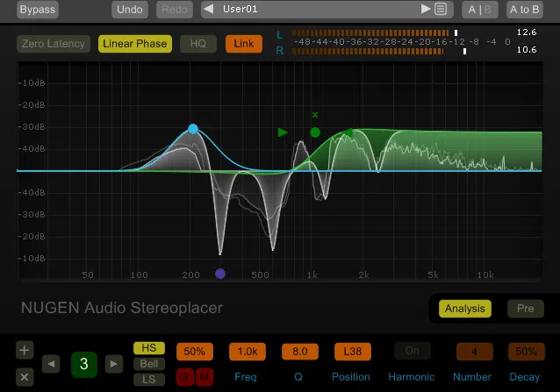Screen dimensions: 560x392
Task: Click the 12.6 level readout
Action: [527, 32]
